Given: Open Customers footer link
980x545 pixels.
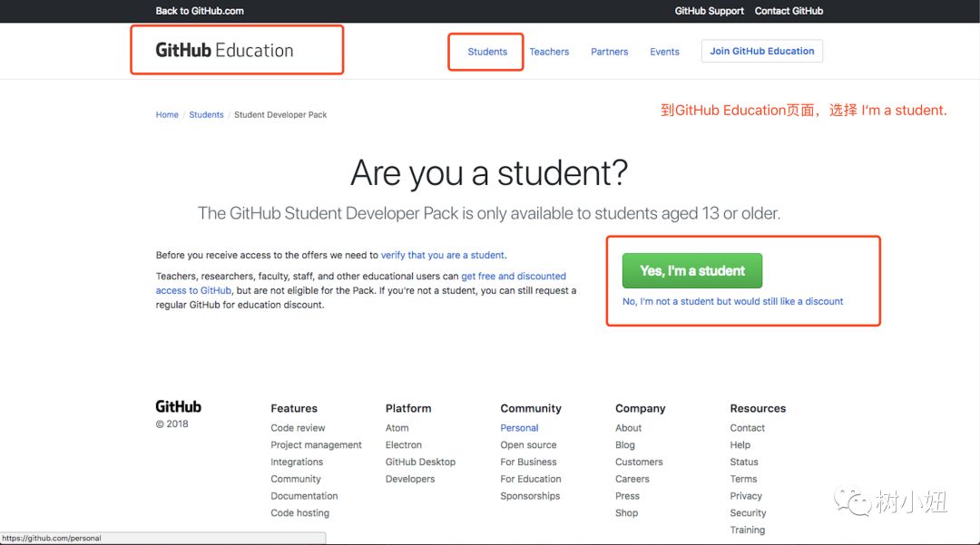Looking at the screenshot, I should [639, 462].
